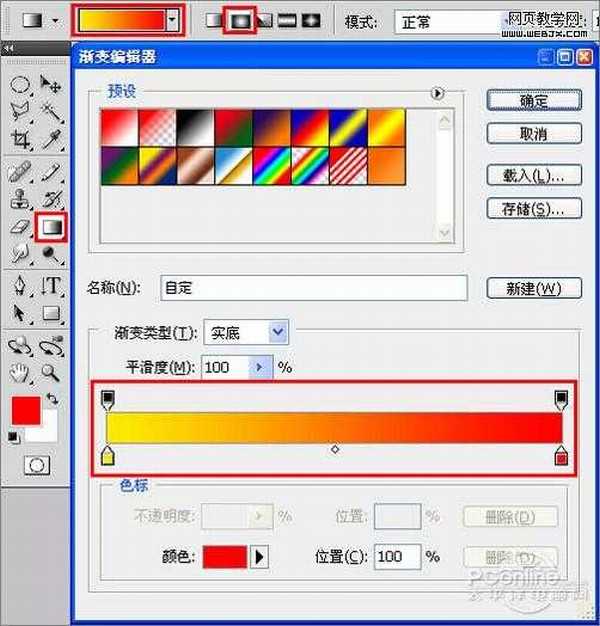Click the New (新建) button
Screen dimensions: 600x626
(x=534, y=288)
